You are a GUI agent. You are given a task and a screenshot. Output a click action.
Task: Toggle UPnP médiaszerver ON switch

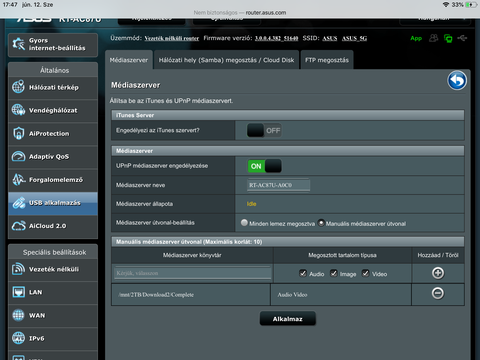click(265, 166)
